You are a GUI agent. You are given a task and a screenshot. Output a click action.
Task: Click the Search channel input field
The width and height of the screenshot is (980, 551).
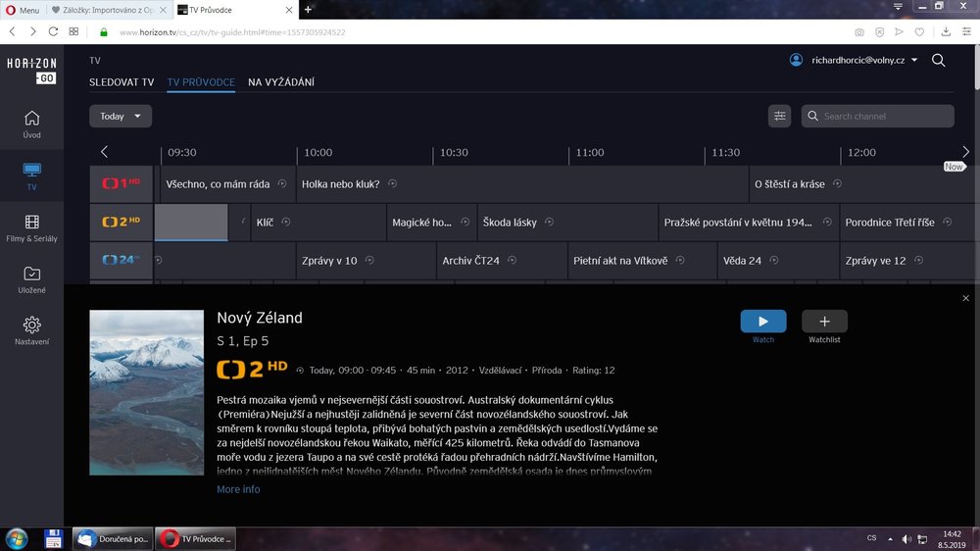(x=885, y=116)
